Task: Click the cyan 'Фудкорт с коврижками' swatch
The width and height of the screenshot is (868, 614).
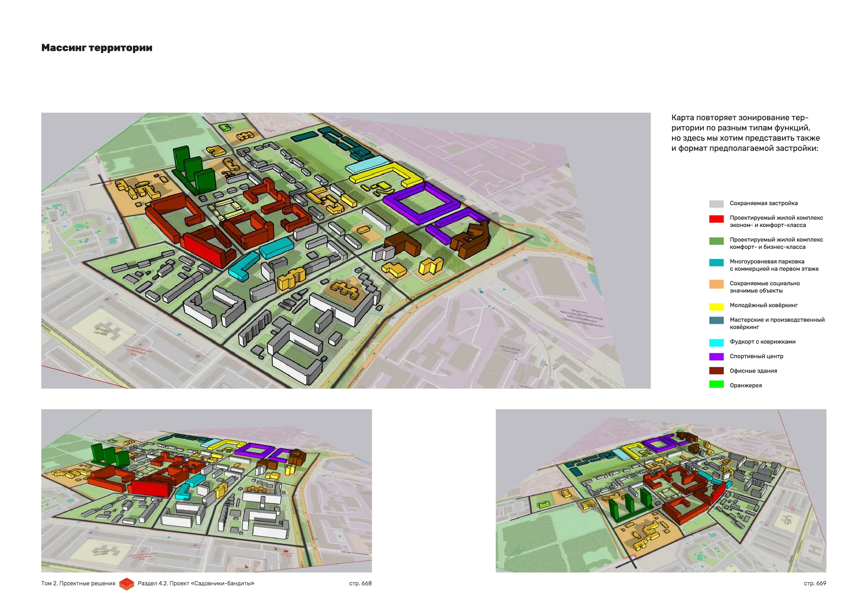Action: [716, 342]
